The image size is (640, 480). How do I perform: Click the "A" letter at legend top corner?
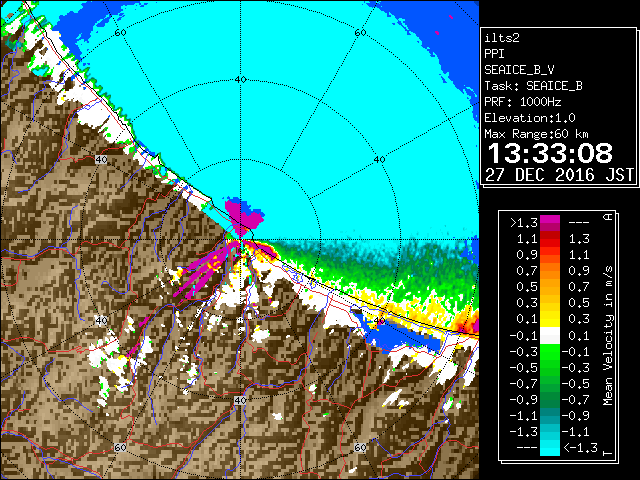point(609,217)
